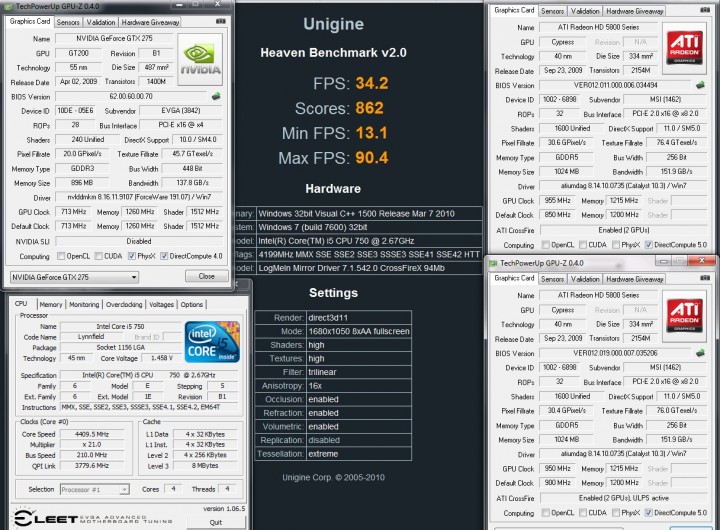Click the NVIDIA logo in the GTX 275 window
Viewport: 720px width, 530px height.
pos(200,59)
